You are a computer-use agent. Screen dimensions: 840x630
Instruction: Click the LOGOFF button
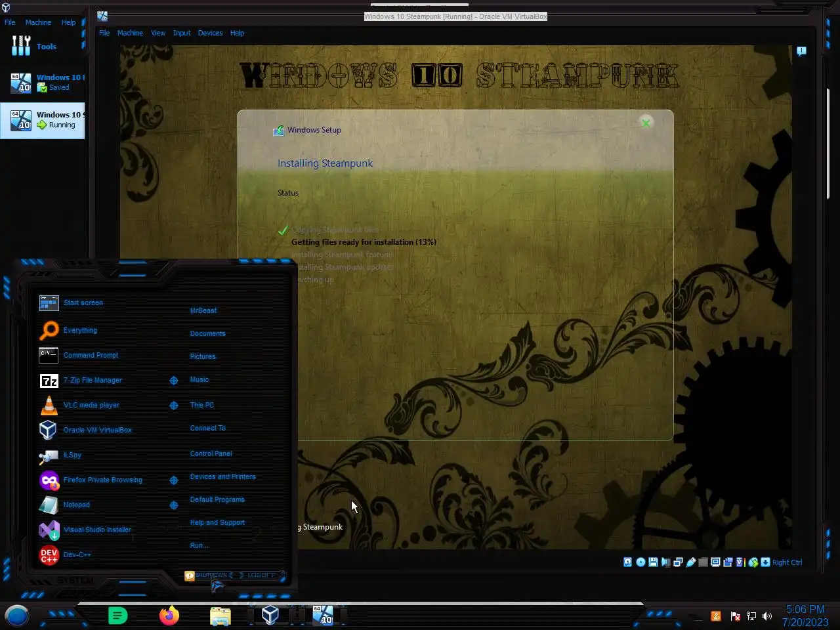(261, 575)
